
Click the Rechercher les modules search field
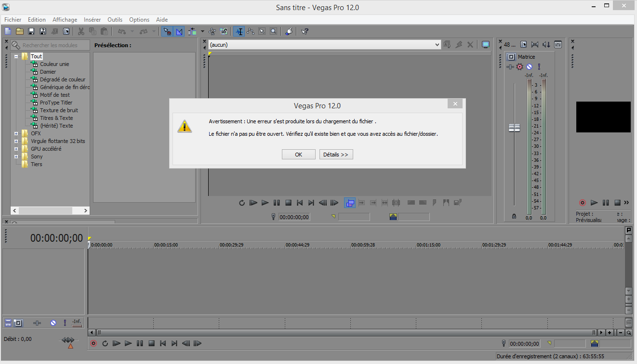point(51,45)
